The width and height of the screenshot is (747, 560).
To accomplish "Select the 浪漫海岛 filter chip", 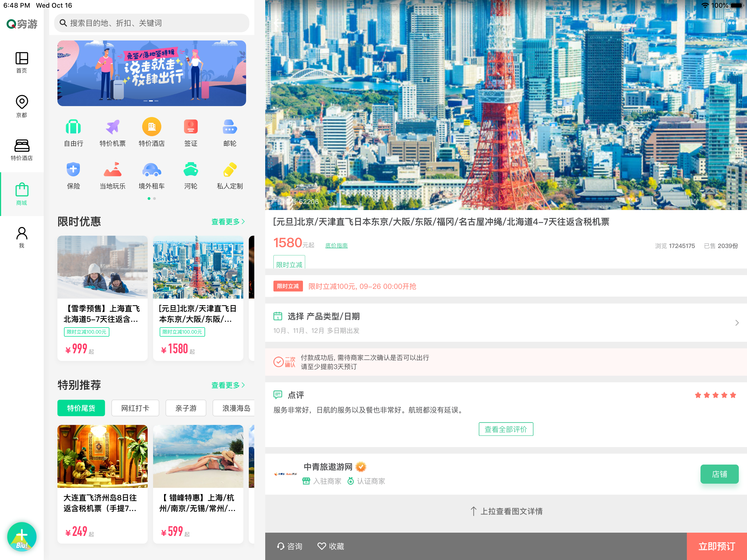I will pos(234,408).
